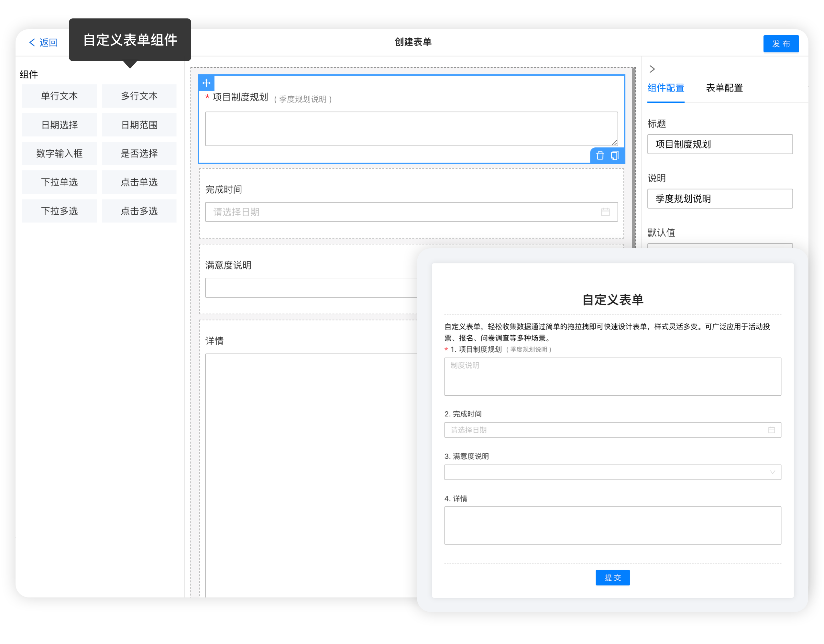Add a 是否选择 toggle component
The height and width of the screenshot is (644, 824).
point(139,154)
